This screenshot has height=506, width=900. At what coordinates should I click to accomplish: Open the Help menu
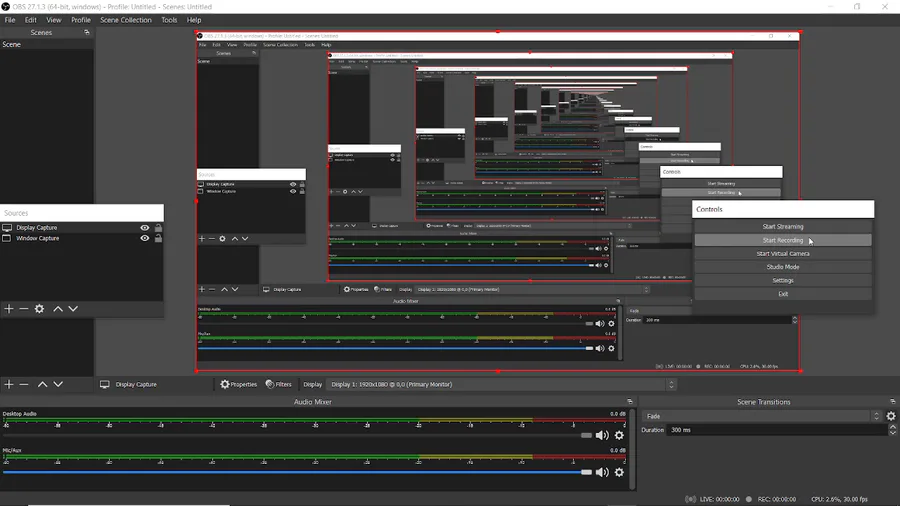[194, 20]
